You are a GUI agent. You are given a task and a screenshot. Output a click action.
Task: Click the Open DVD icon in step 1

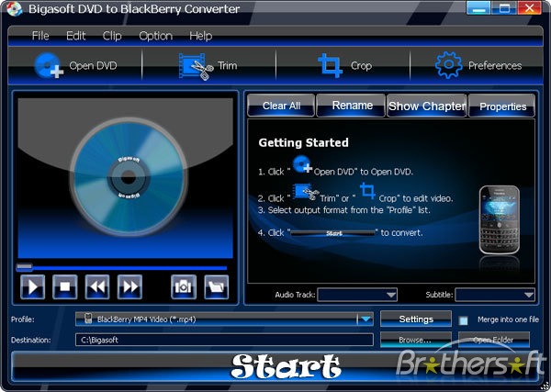click(x=302, y=164)
